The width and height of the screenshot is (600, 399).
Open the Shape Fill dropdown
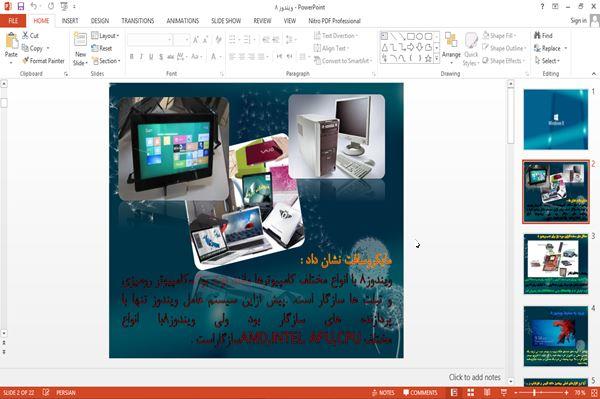pos(499,36)
